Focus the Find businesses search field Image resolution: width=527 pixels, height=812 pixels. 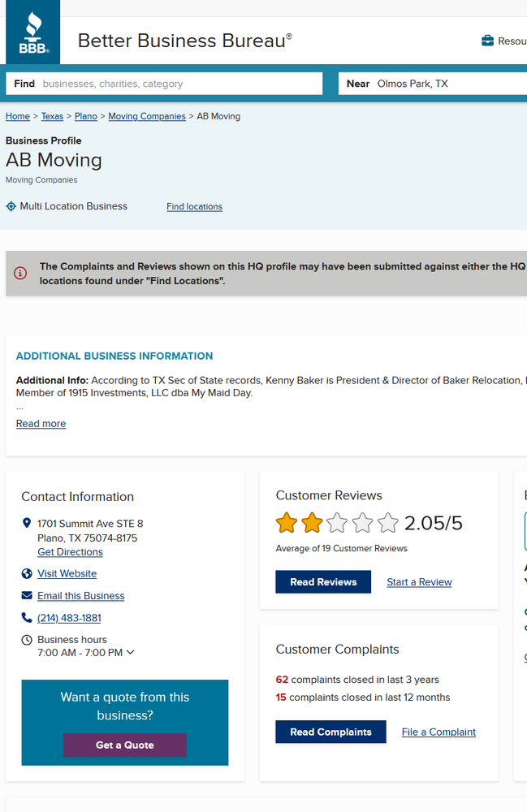(x=164, y=84)
